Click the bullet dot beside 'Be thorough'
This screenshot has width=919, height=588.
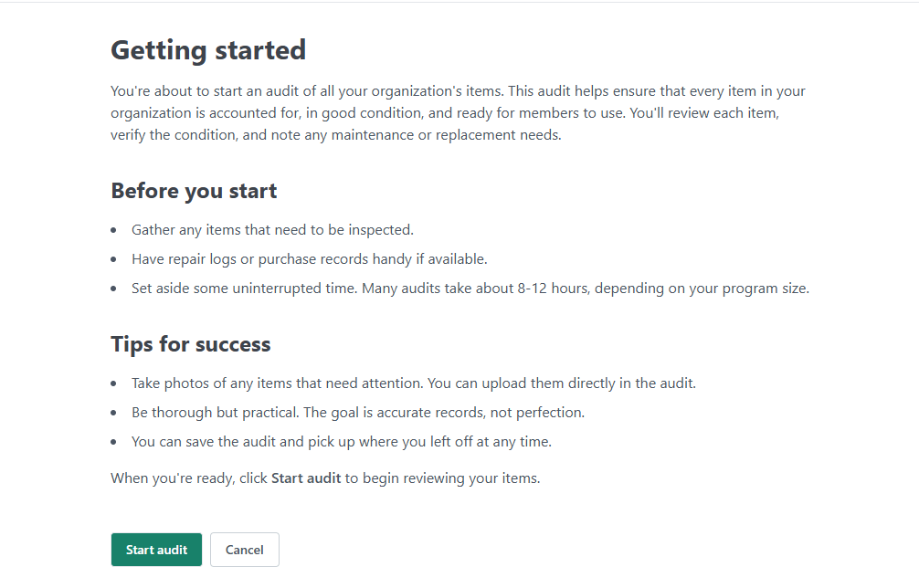pos(114,414)
